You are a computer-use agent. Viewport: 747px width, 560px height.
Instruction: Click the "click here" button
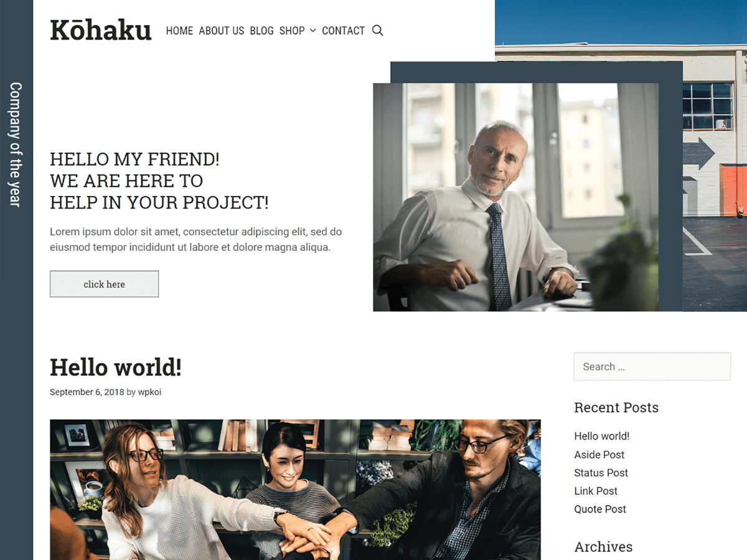pyautogui.click(x=104, y=284)
